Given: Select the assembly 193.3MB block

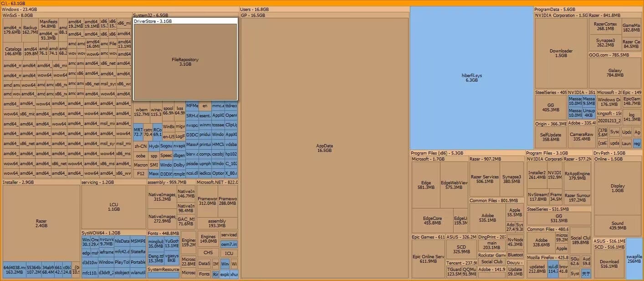Looking at the screenshot, I should (x=217, y=223).
